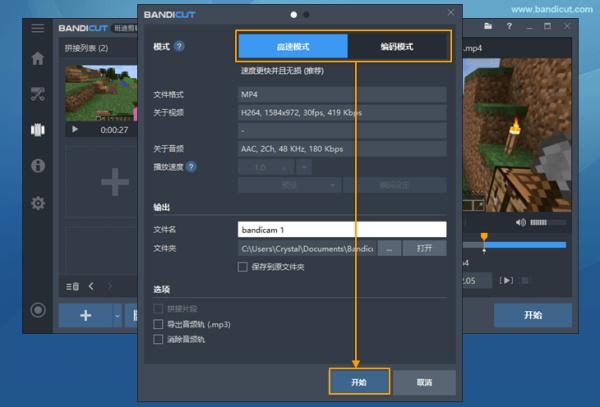Click the large plus placeholder in join list
This screenshot has width=600, height=407.
[x=114, y=182]
